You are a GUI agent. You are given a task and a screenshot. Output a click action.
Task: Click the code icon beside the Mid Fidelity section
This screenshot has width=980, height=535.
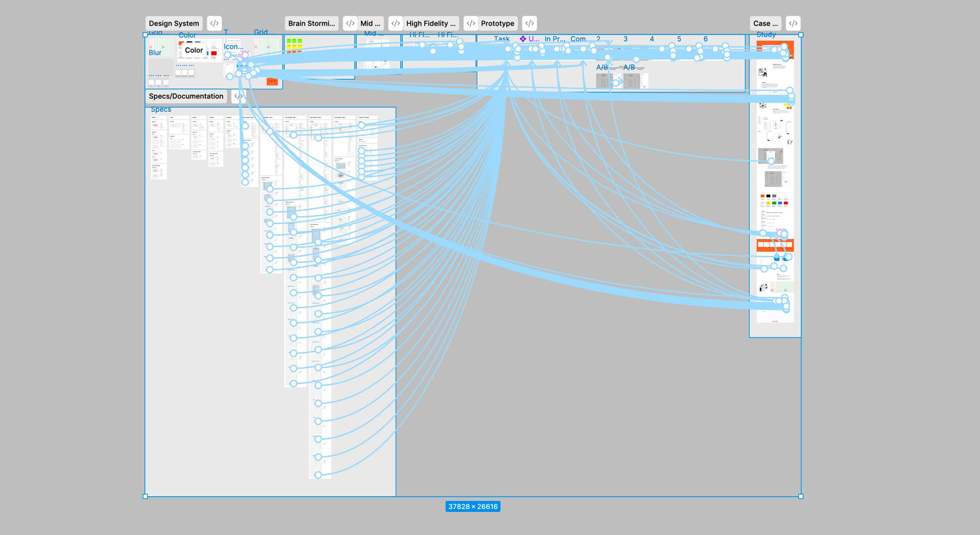tap(395, 23)
